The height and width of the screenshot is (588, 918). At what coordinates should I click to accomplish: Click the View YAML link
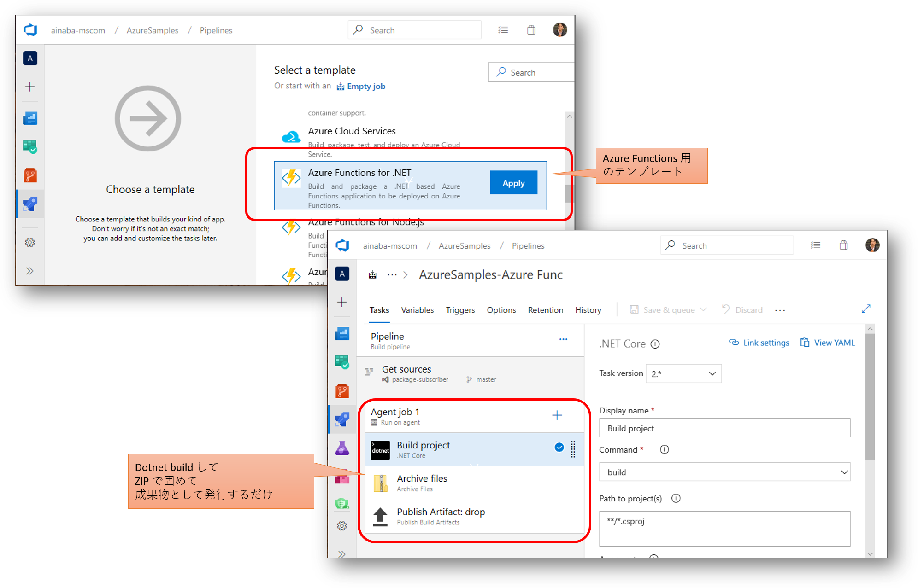[832, 343]
